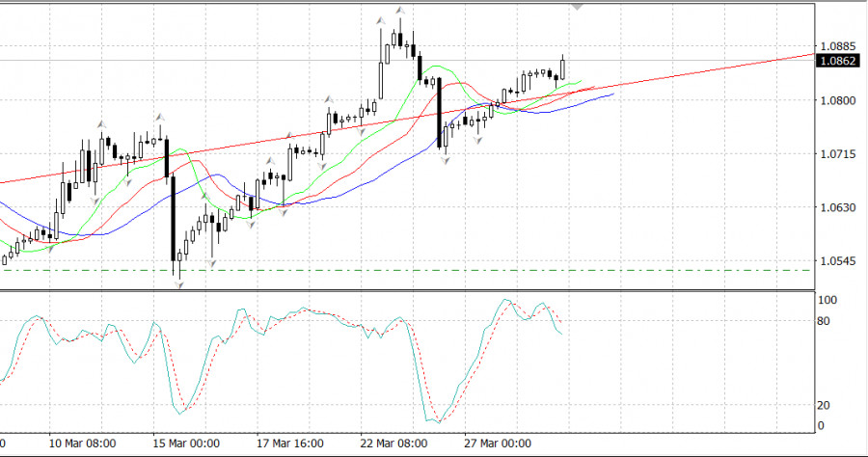Click the 1.0715 price scale label
Screen dimensions: 868x457
point(838,154)
